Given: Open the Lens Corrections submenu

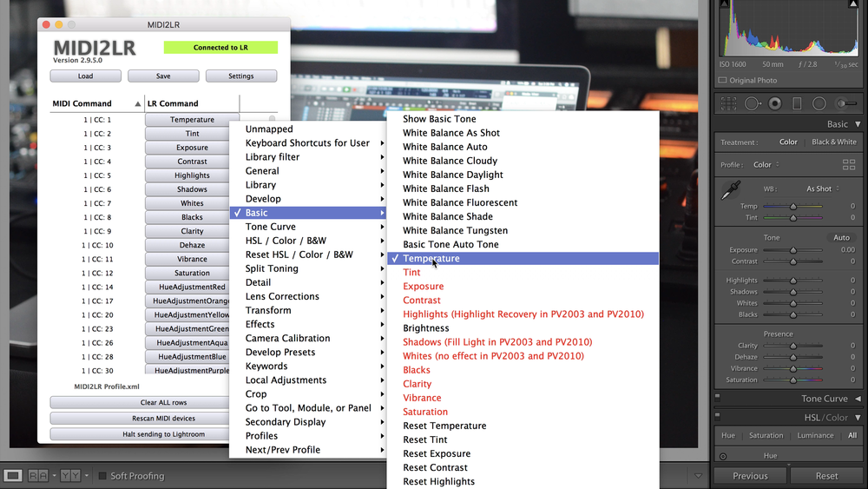Looking at the screenshot, I should click(308, 296).
